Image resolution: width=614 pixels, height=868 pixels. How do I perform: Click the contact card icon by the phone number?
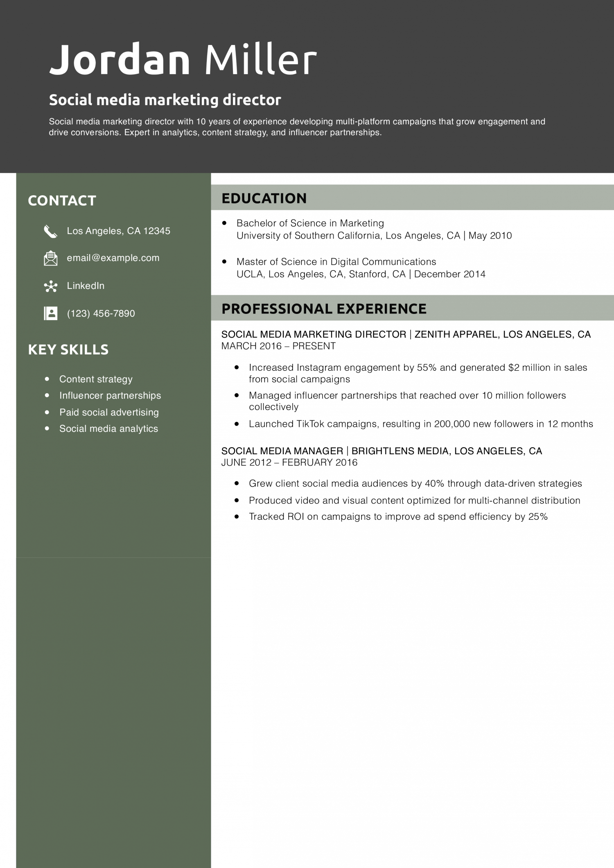50,313
